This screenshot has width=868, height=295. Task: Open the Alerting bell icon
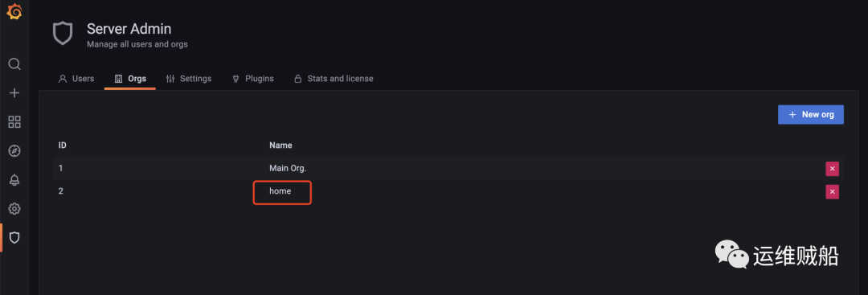[x=14, y=180]
